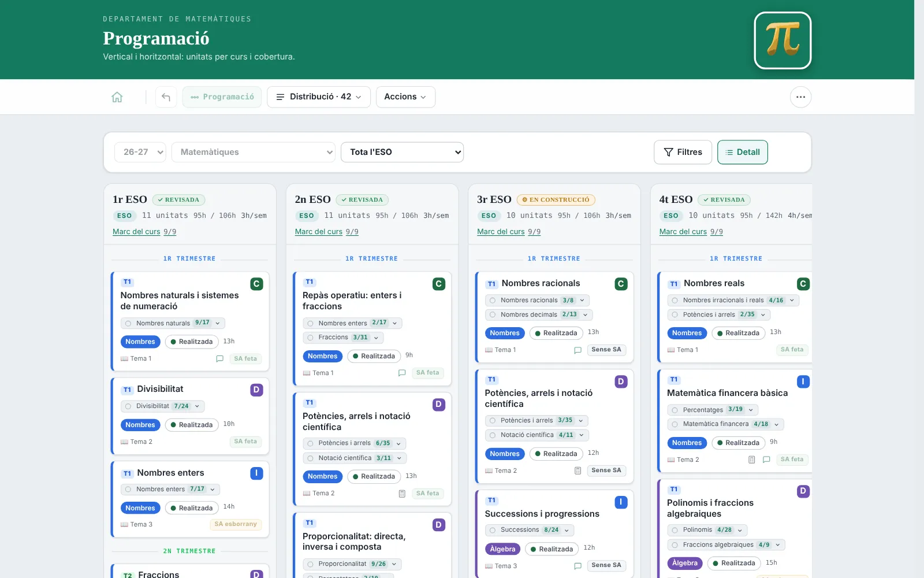
Task: Open comment icon on Matemàtica financera card
Action: [x=766, y=460]
